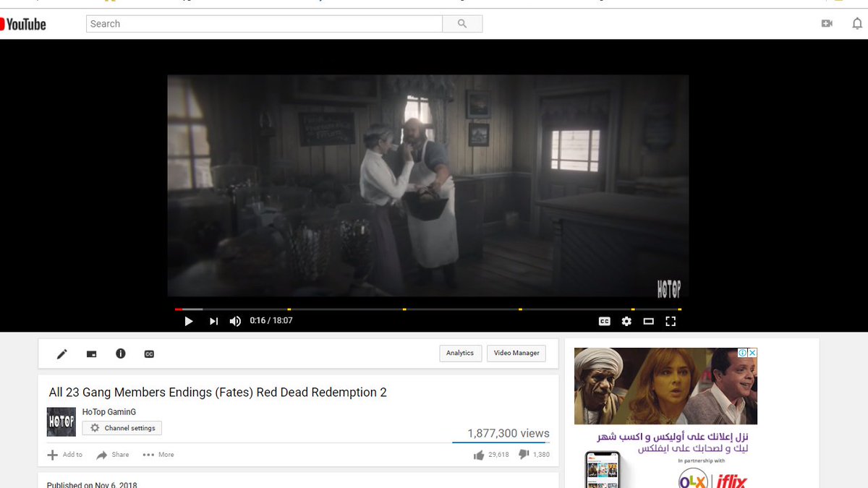
Task: Mute the video volume
Action: [235, 321]
